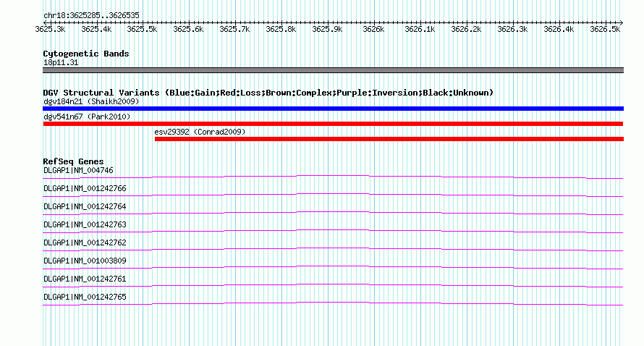Open DLGAP1|NM_001242762 transcript label
The width and height of the screenshot is (644, 346).
pos(85,242)
